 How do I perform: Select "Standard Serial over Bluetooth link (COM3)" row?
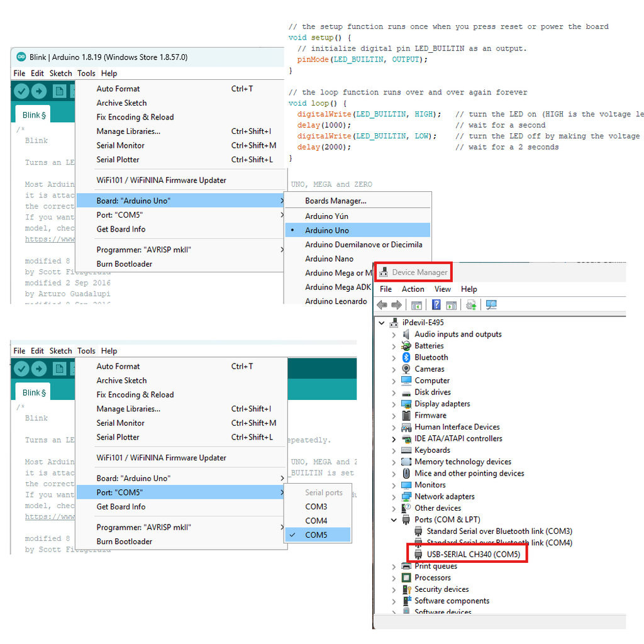coord(499,531)
